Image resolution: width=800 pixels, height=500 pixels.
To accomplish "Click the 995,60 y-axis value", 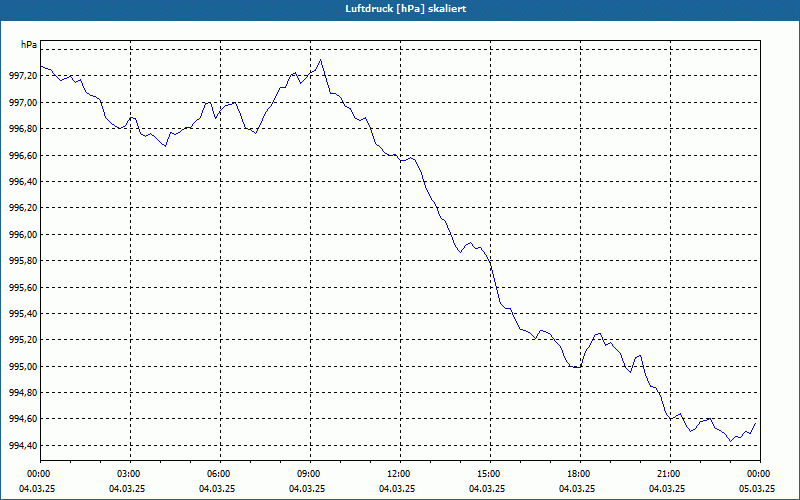I will 23,287.
